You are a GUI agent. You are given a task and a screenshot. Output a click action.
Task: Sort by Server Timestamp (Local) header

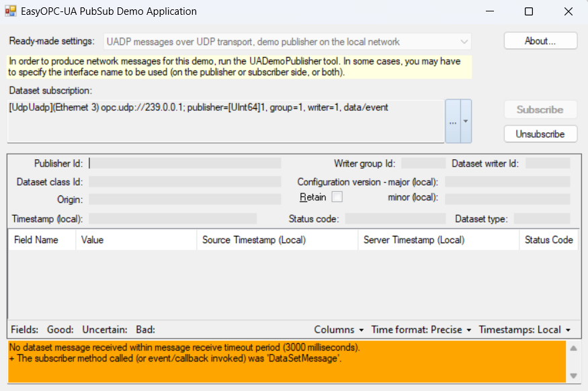[x=439, y=240]
